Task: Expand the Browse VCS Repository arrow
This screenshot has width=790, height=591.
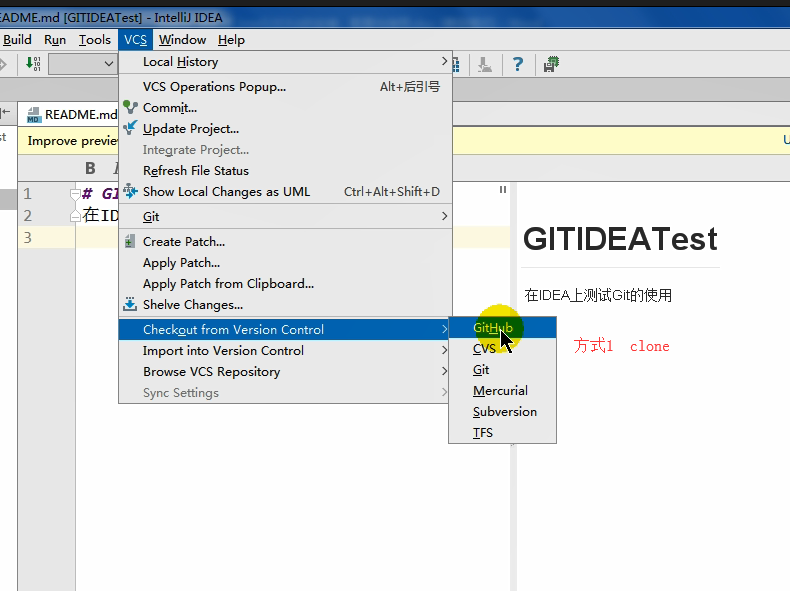Action: coord(444,371)
